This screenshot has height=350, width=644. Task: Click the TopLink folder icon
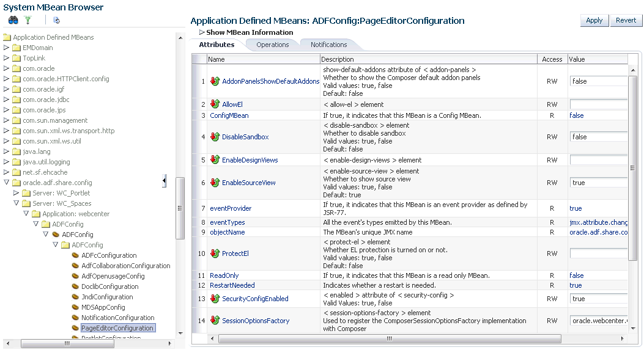pyautogui.click(x=17, y=58)
